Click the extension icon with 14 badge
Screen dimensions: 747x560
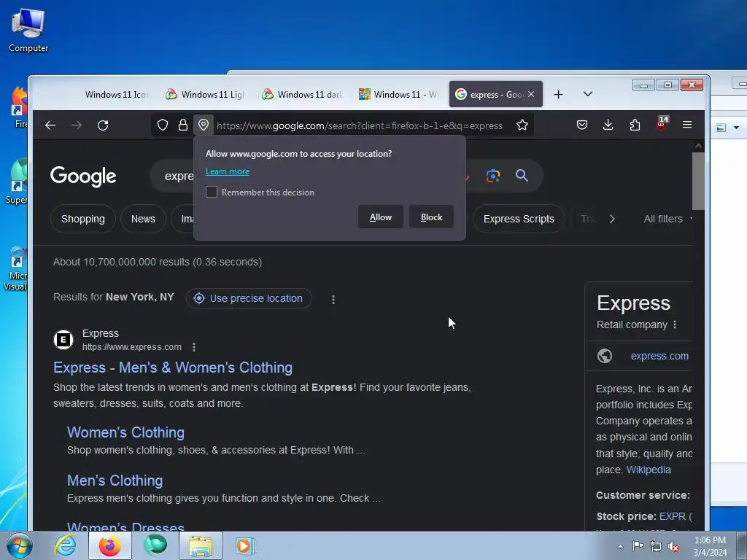tap(661, 124)
